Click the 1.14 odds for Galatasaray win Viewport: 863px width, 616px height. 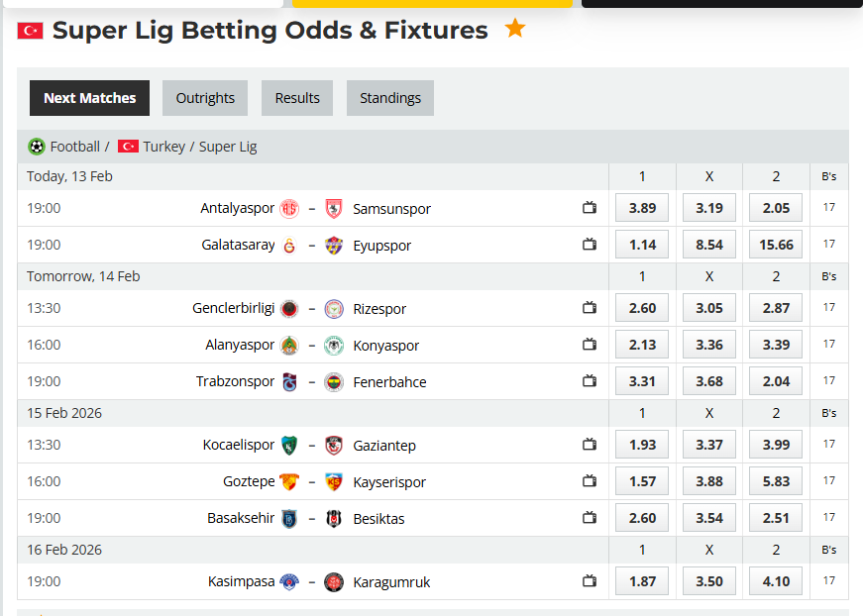(641, 244)
